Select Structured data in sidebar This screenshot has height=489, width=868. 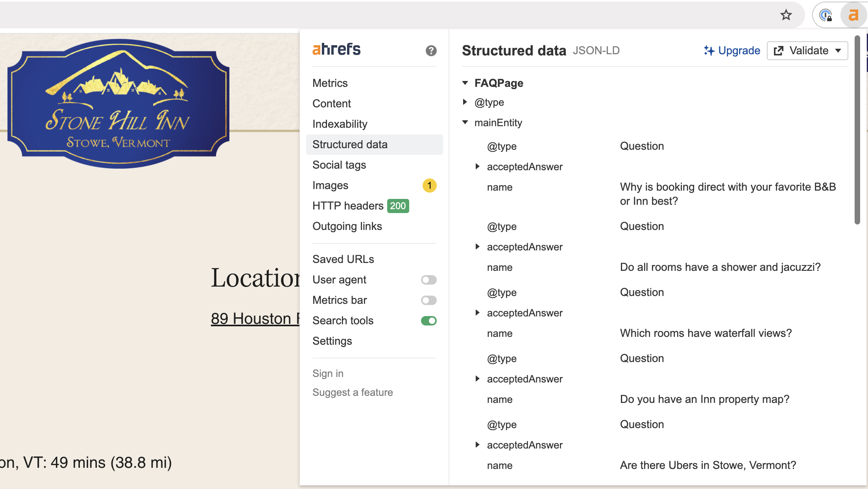coord(374,144)
